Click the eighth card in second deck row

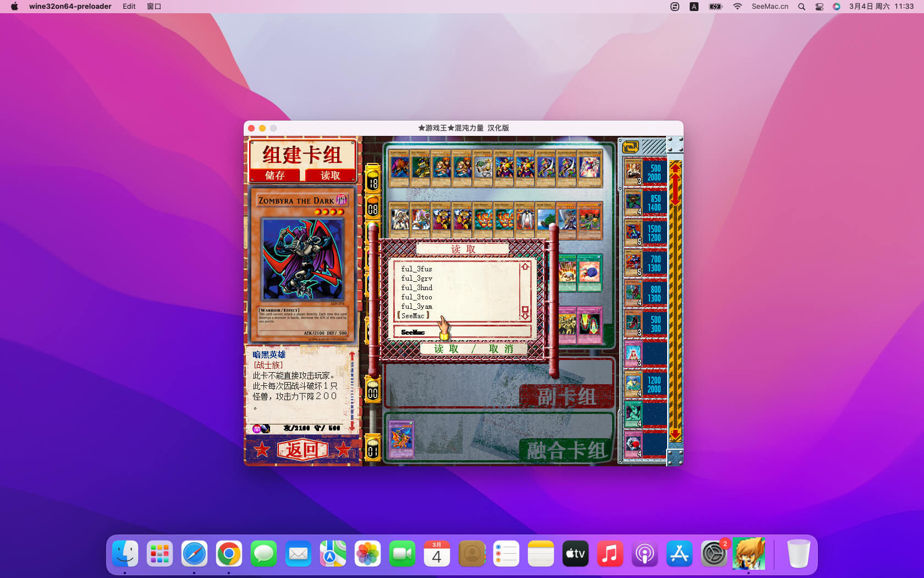(546, 220)
